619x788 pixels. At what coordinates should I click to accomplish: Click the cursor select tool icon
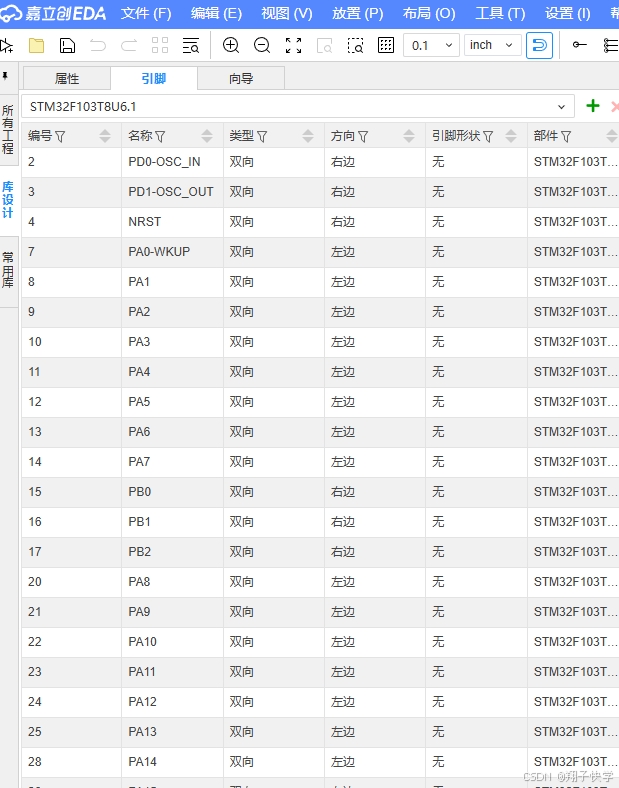coord(7,46)
